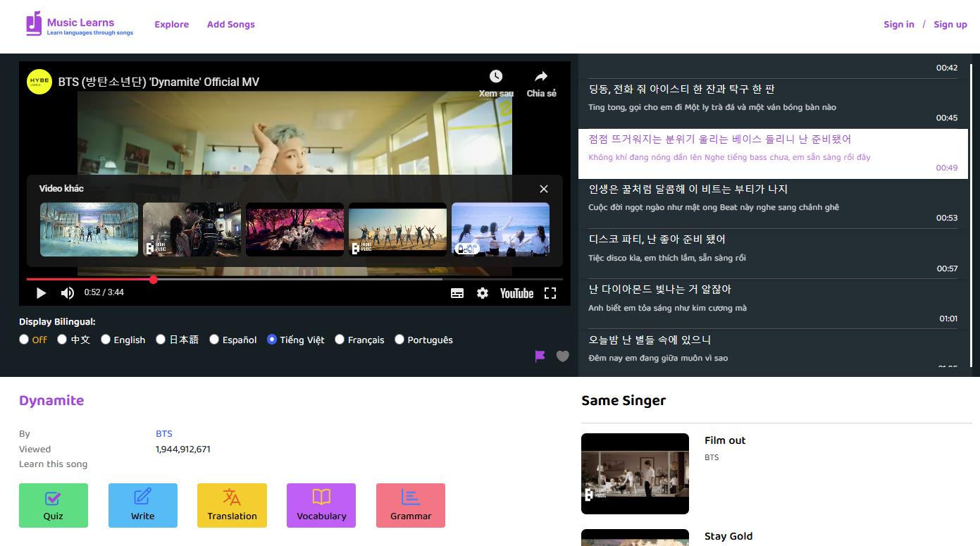This screenshot has width=980, height=546.
Task: Select Français bilingual display
Action: [340, 340]
